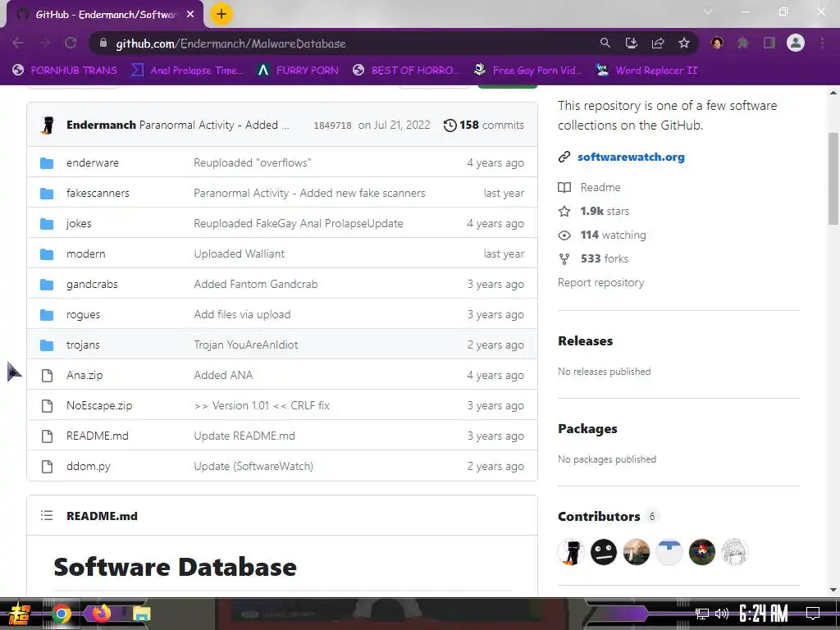Viewport: 840px width, 630px height.
Task: Click the install/download icon in address bar
Action: [632, 43]
